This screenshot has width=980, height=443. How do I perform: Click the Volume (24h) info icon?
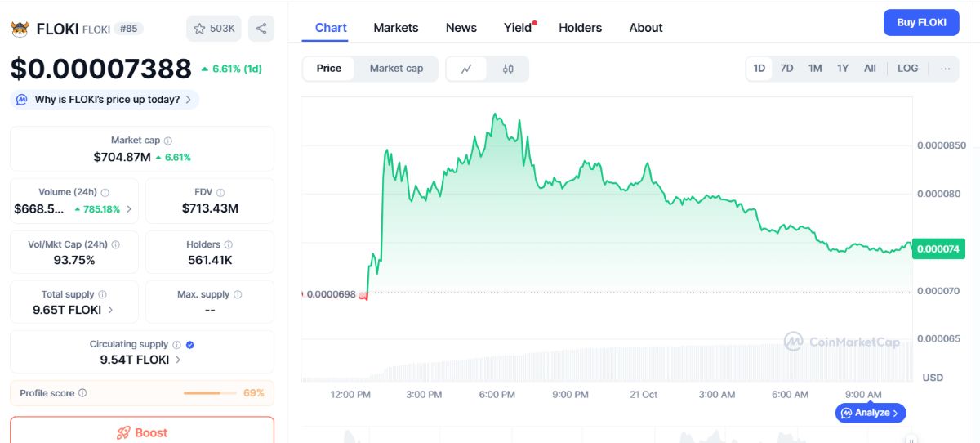(105, 193)
